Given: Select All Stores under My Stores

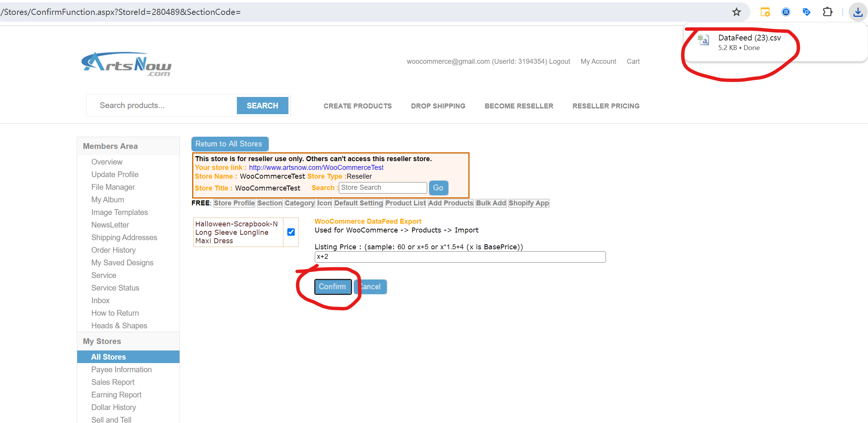Looking at the screenshot, I should 128,357.
